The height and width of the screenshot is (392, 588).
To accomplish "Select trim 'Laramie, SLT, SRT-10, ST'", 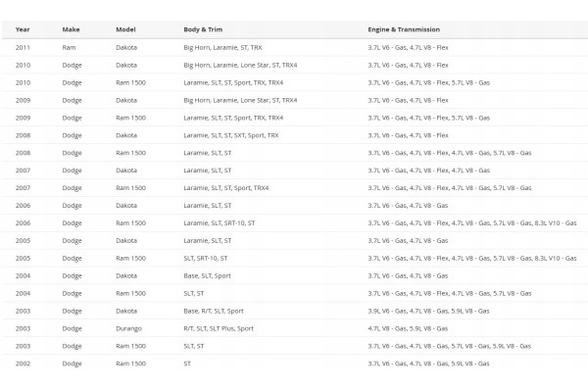I will pyautogui.click(x=220, y=222).
